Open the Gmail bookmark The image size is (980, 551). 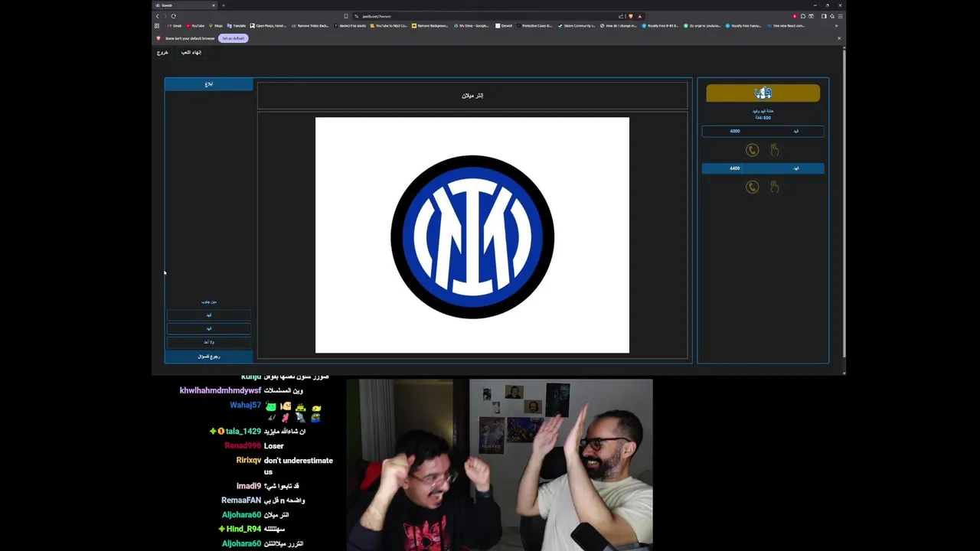(175, 26)
